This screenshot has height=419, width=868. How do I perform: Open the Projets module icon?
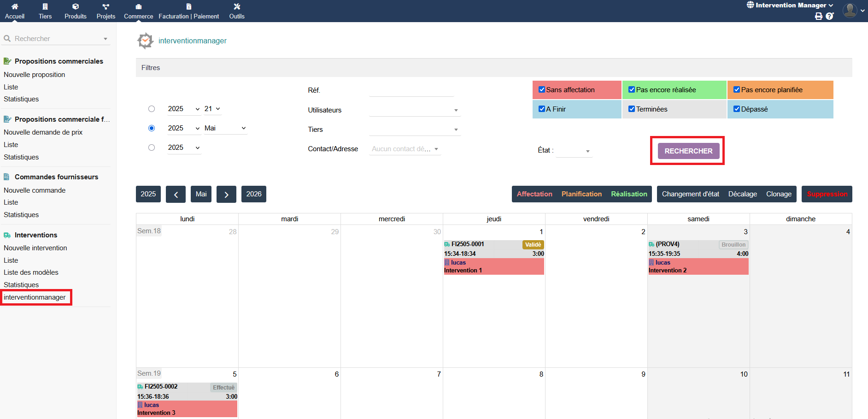tap(106, 7)
